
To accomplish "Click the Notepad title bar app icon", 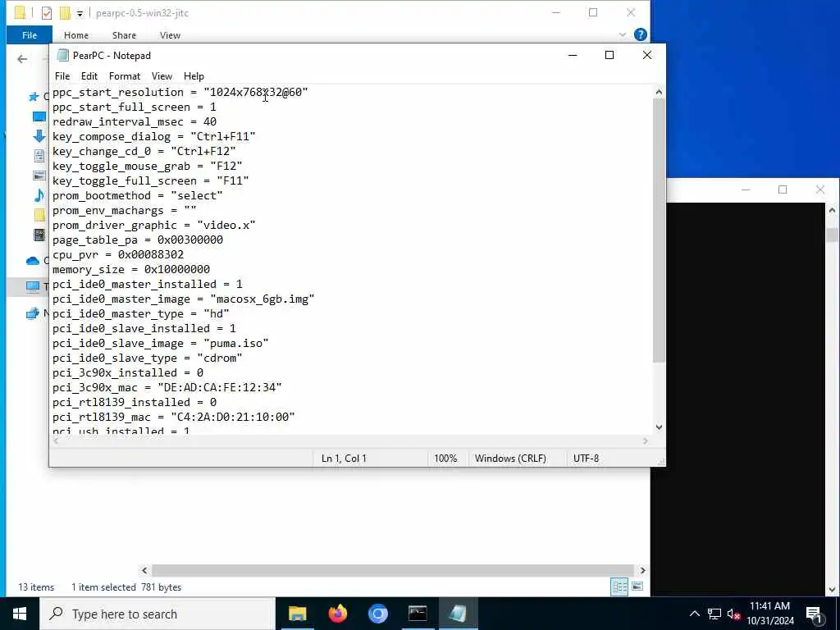I will pos(62,55).
